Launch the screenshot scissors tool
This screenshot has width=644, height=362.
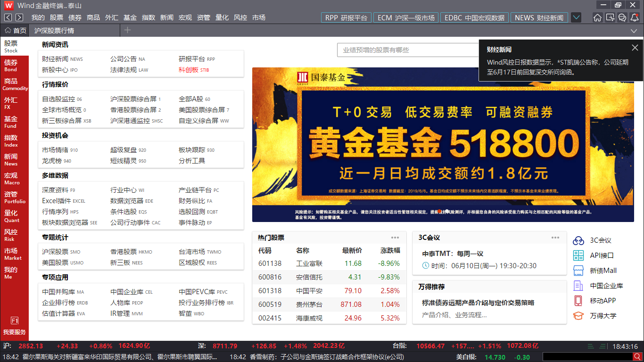(x=610, y=17)
